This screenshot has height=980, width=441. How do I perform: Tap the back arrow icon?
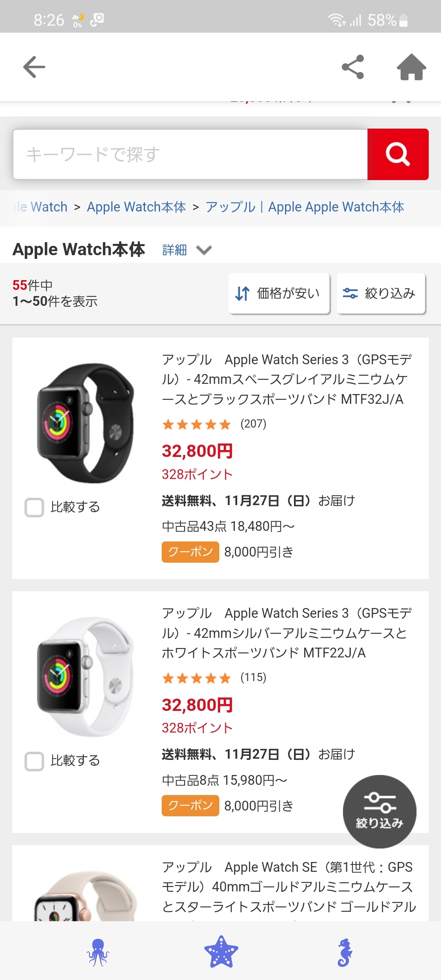pos(34,67)
